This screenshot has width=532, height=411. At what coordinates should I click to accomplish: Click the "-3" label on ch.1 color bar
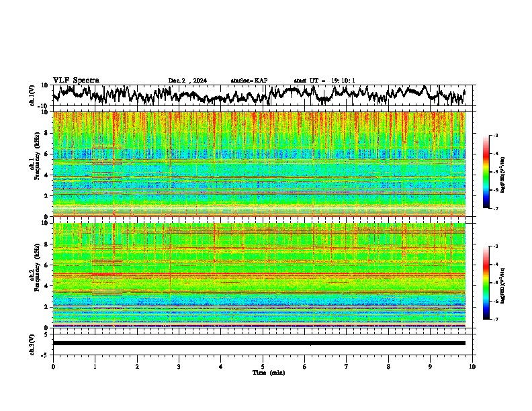[x=496, y=136]
